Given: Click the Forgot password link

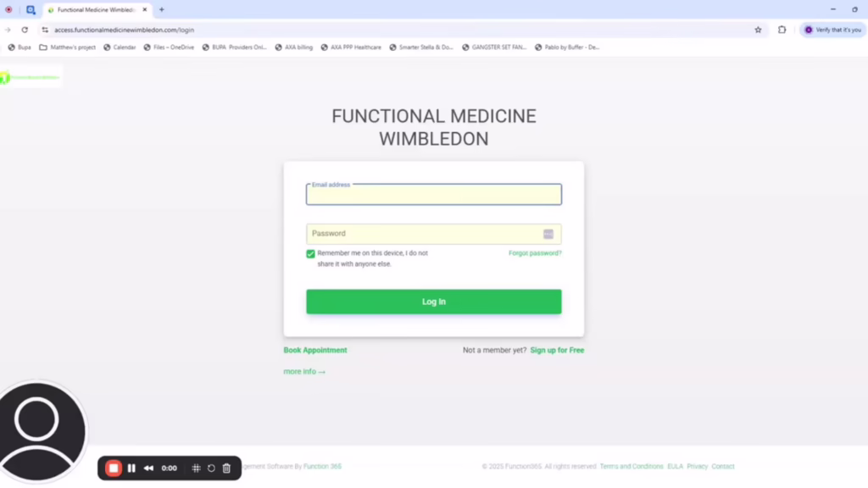Looking at the screenshot, I should coord(535,252).
